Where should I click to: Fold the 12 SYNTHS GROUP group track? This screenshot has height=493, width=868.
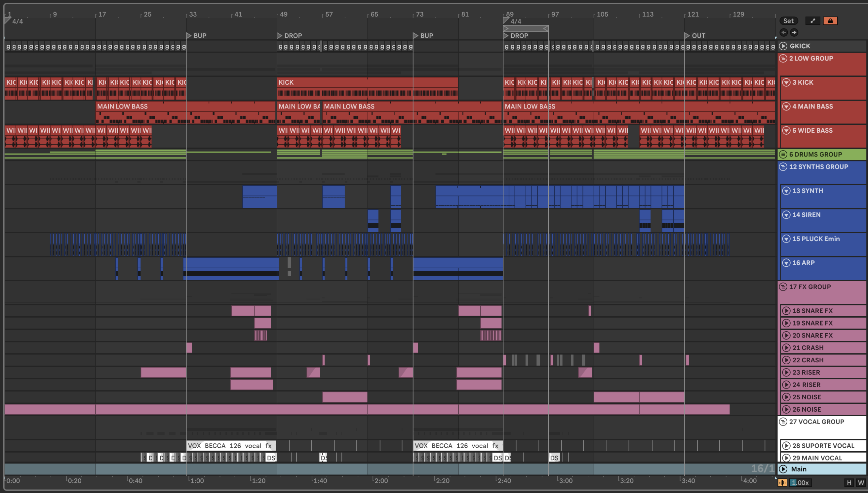tap(783, 166)
